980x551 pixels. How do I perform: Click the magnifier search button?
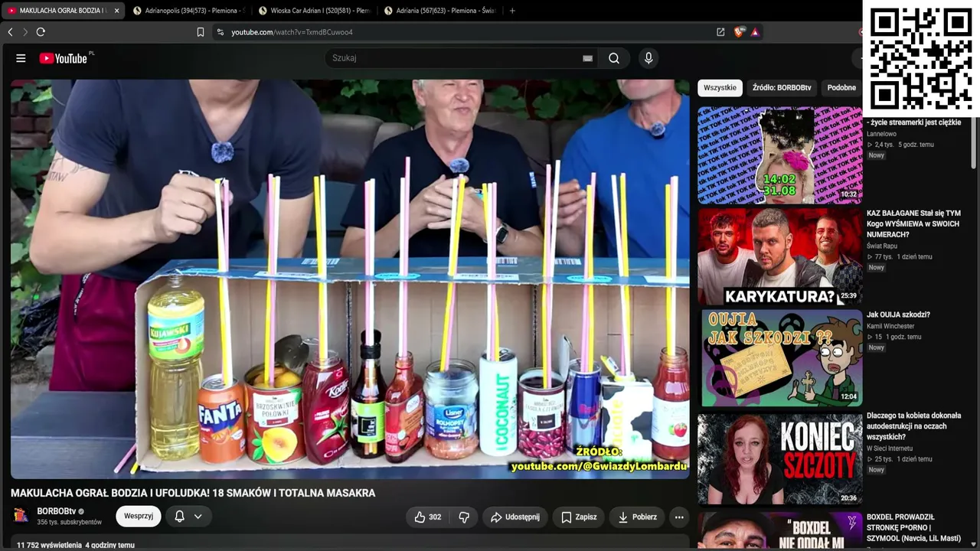(614, 58)
